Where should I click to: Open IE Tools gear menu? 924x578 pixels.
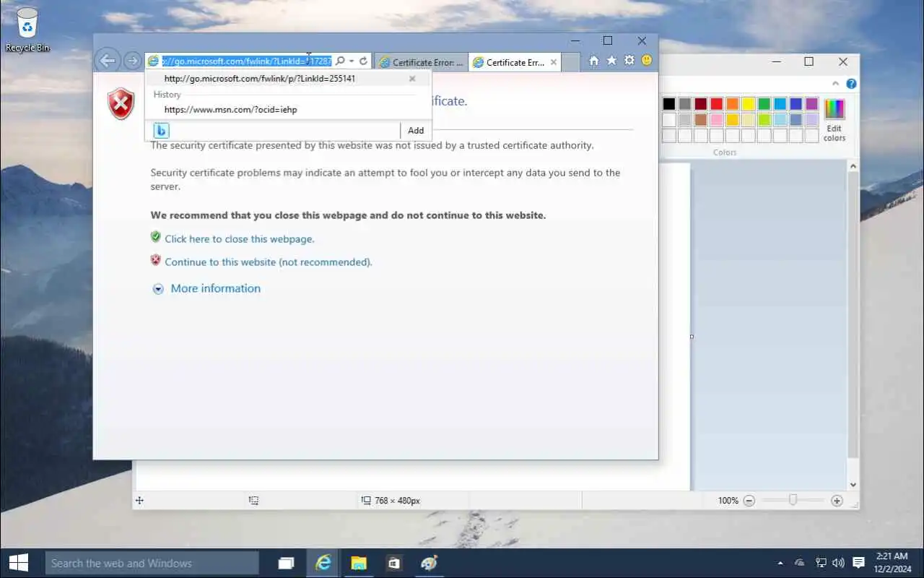(629, 61)
